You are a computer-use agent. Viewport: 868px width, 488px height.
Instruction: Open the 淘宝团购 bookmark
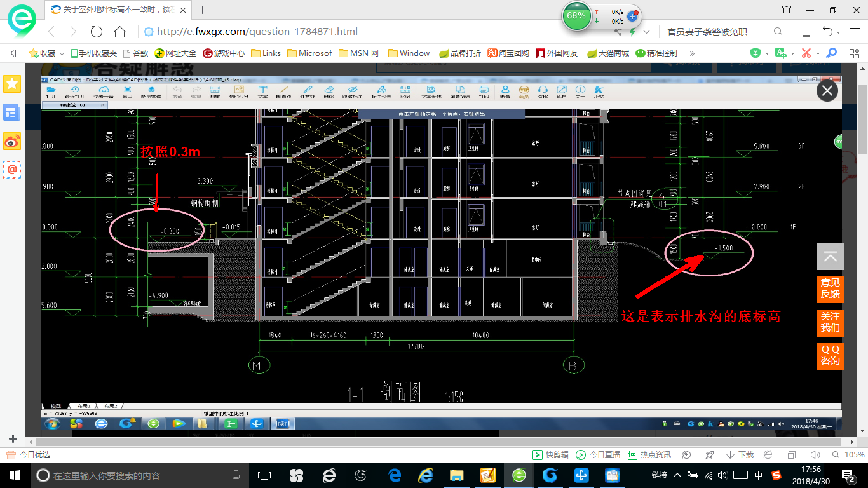click(x=508, y=53)
